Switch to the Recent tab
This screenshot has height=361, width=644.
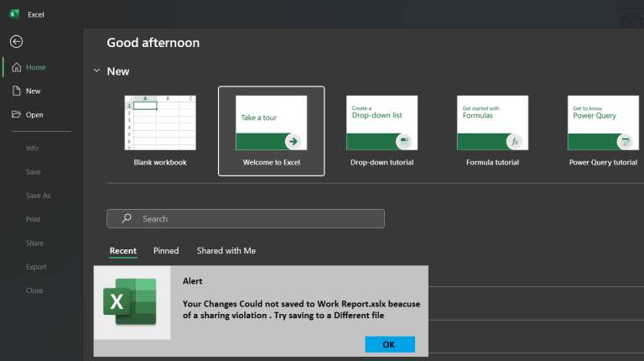122,251
